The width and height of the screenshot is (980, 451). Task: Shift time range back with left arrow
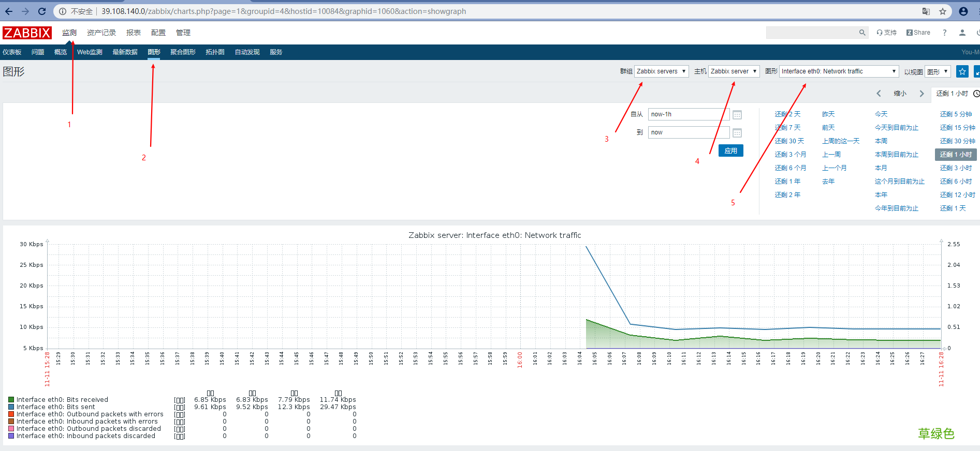click(x=879, y=94)
